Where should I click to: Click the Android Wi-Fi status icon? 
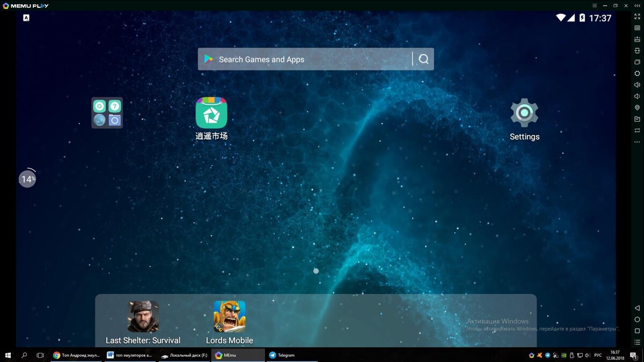tap(561, 18)
